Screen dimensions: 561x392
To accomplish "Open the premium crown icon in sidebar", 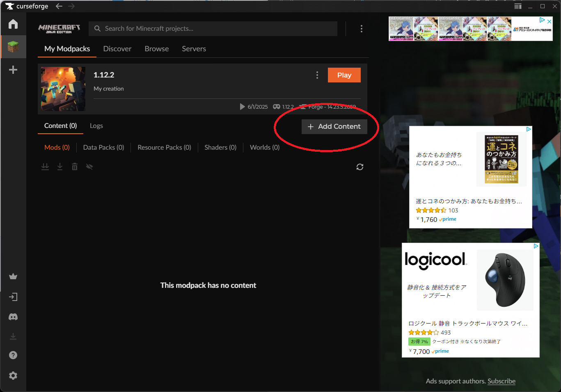I will (13, 276).
